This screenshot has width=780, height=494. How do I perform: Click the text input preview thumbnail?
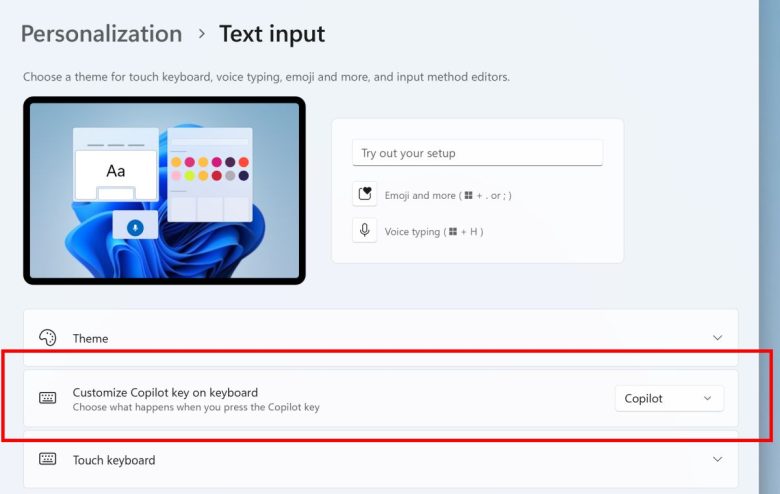164,191
